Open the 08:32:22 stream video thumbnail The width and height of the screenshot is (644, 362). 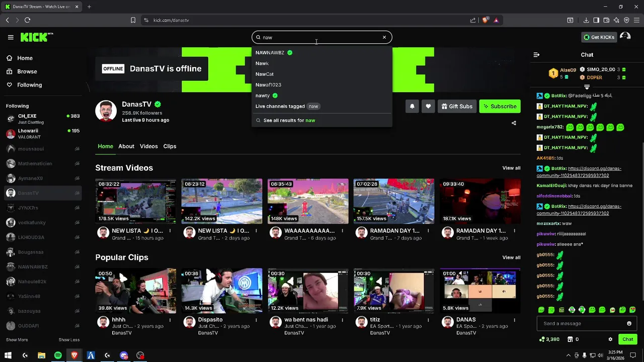tap(136, 201)
